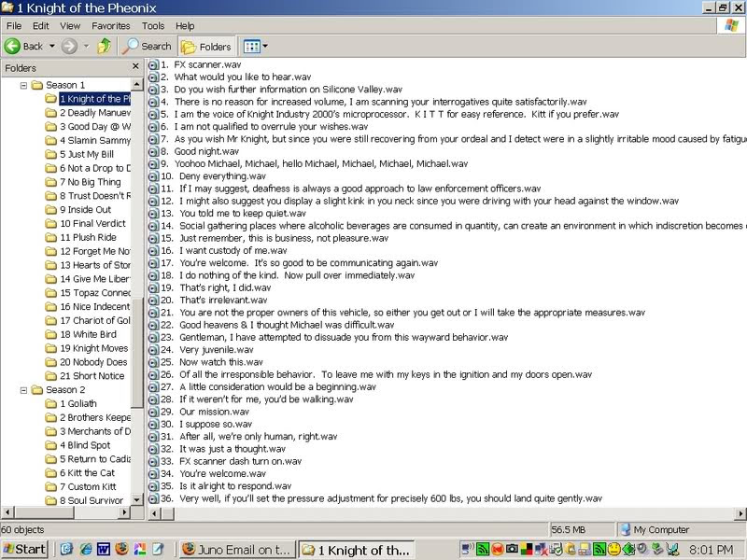Screen dimensions: 747x560
Task: Click the 1 Knight of th... taskbar button
Action: tap(356, 550)
